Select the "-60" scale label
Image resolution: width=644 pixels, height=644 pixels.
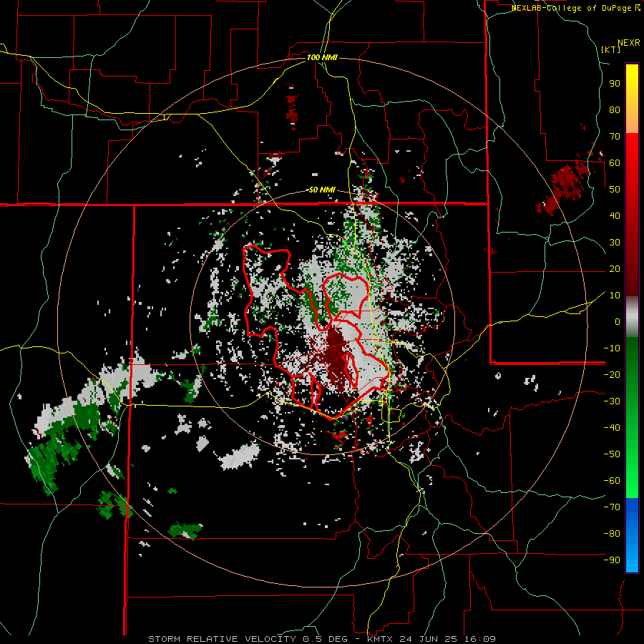coord(612,481)
